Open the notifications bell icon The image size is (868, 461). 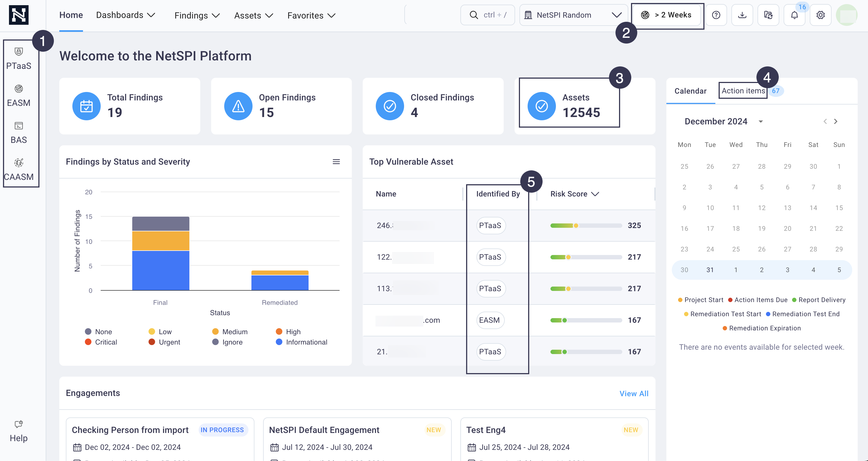794,15
